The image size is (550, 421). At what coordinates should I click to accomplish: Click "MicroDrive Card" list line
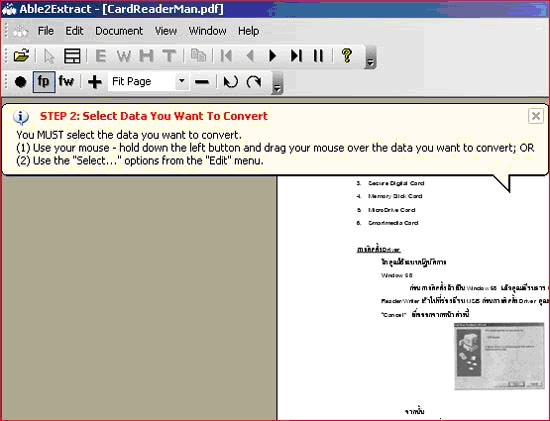391,210
